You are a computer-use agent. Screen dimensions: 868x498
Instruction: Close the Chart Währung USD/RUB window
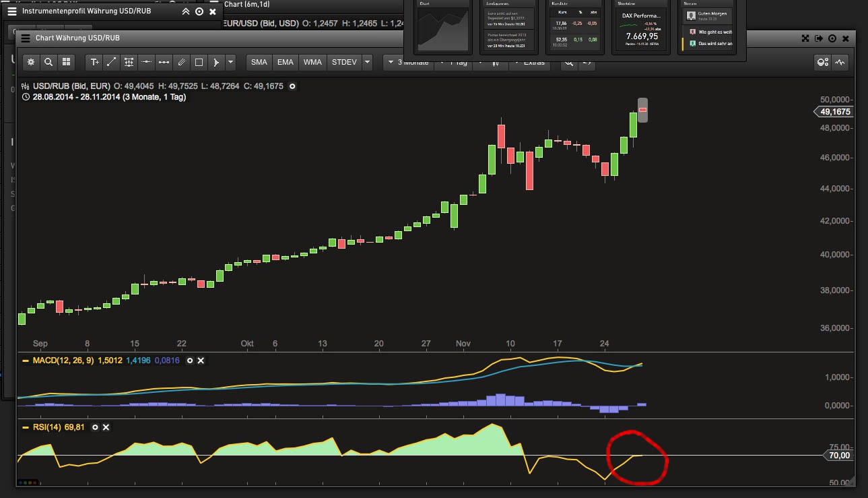846,38
